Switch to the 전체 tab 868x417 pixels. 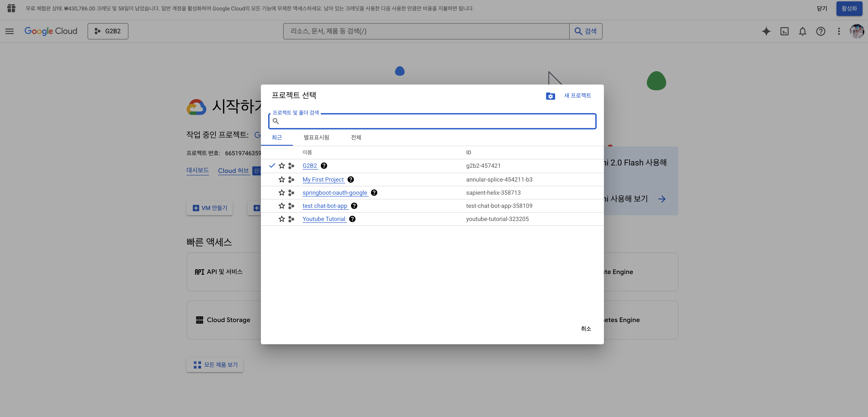(356, 137)
